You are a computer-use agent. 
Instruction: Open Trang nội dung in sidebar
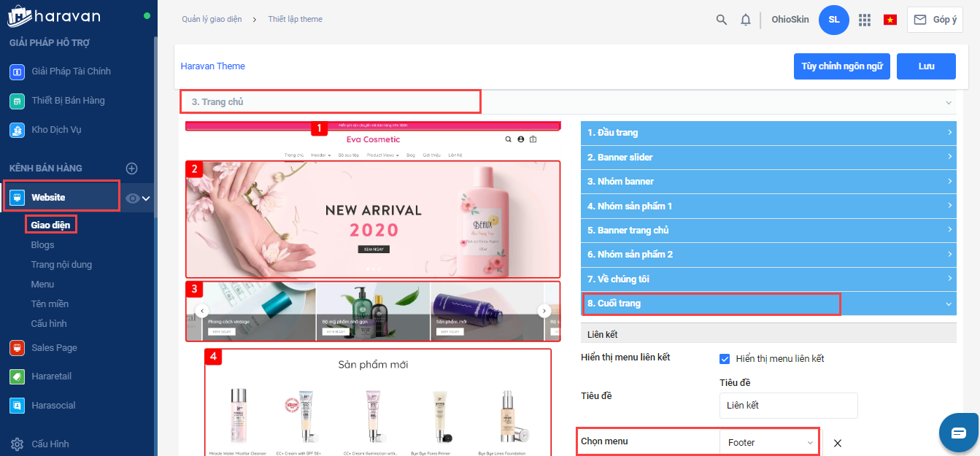pyautogui.click(x=61, y=265)
